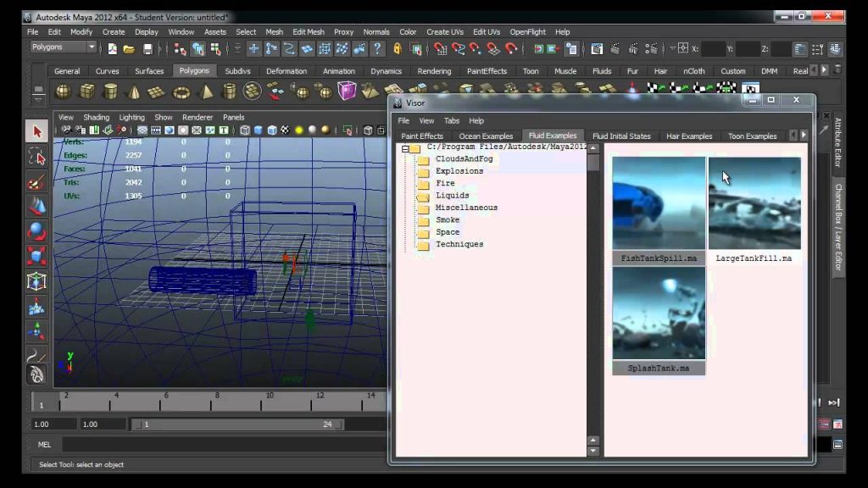Open the script editor icon
This screenshot has height=488, width=868.
coord(837,444)
